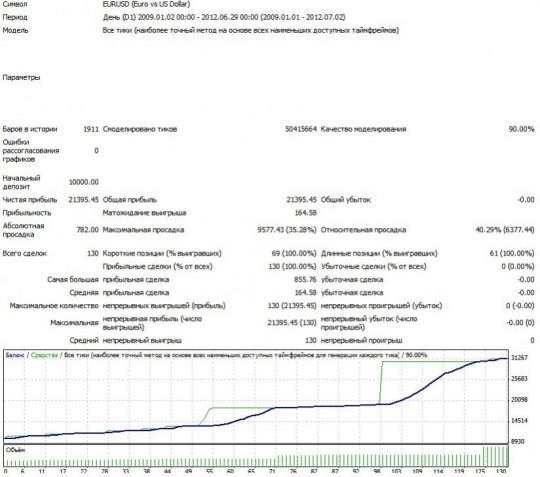Image resolution: width=540 pixels, height=477 pixels.
Task: Click the period value line starting with День (D1)
Action: (x=224, y=17)
